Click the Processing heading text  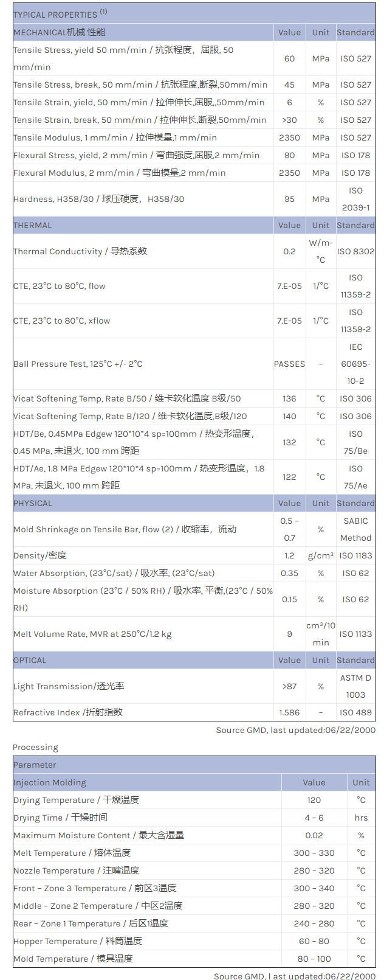pos(35,747)
